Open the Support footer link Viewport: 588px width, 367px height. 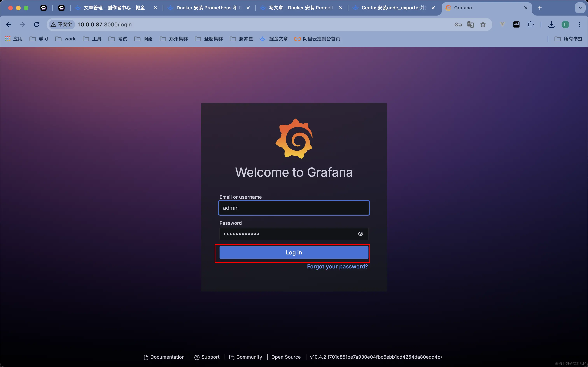207,357
